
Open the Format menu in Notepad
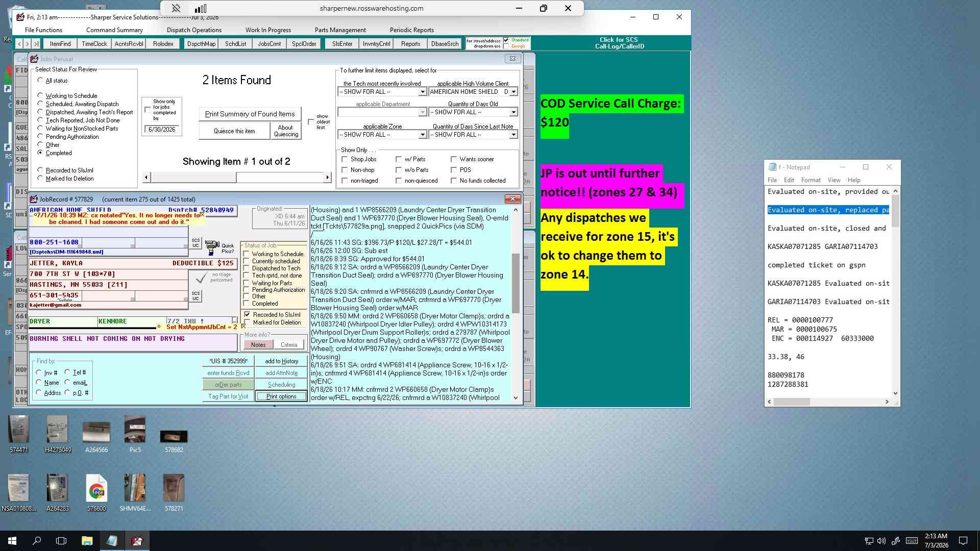[x=811, y=180]
